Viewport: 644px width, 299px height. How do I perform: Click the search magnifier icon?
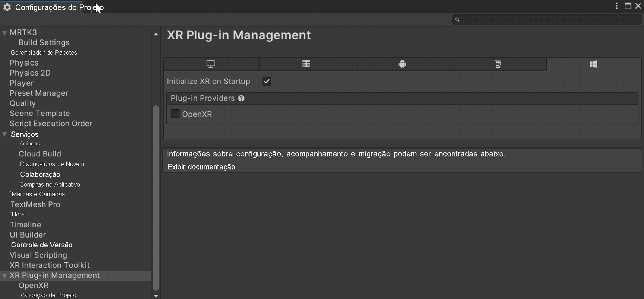pyautogui.click(x=457, y=20)
